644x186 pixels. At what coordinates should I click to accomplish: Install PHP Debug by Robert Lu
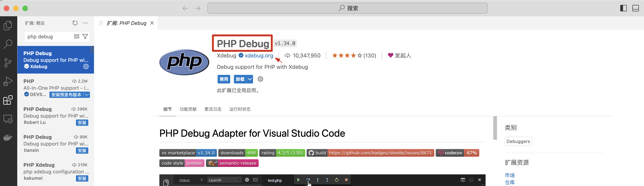tap(82, 123)
